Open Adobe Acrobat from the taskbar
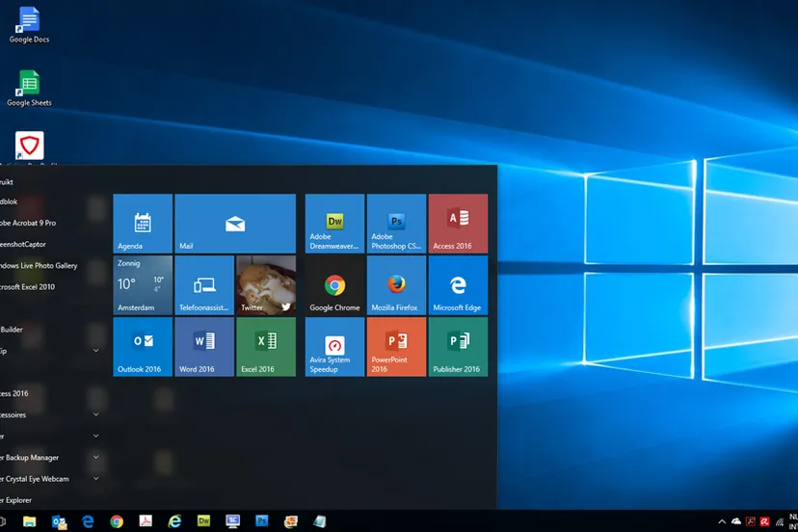798x532 pixels. click(x=146, y=521)
